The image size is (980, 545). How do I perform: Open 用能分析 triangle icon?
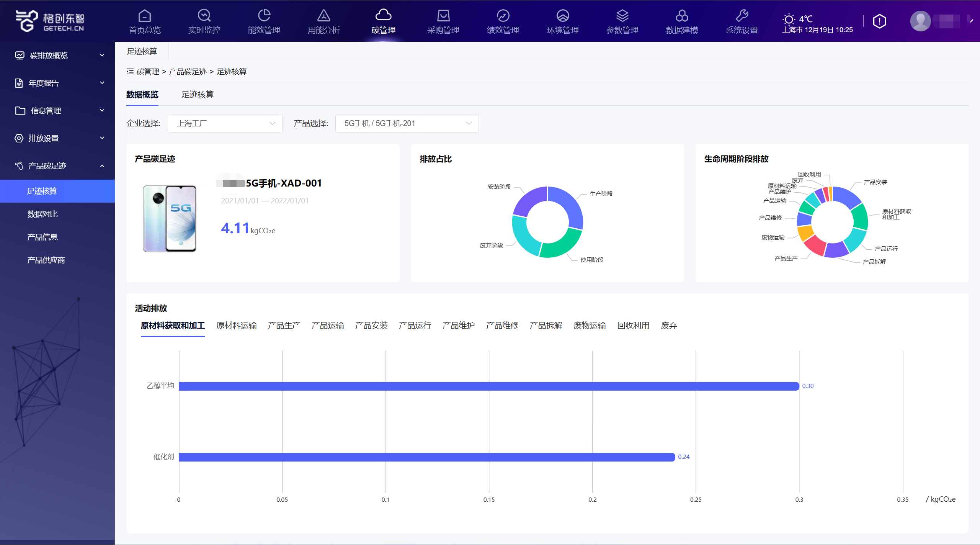323,16
